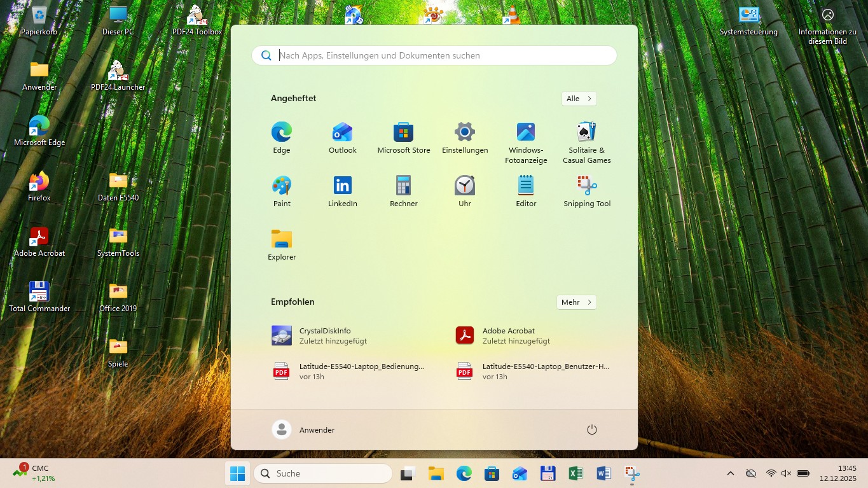Toggle the muted volume icon in tray
The image size is (868, 488).
[786, 473]
